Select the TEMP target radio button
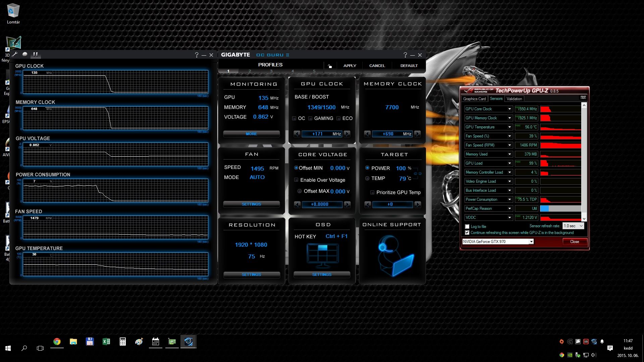The width and height of the screenshot is (644, 362). pyautogui.click(x=367, y=178)
